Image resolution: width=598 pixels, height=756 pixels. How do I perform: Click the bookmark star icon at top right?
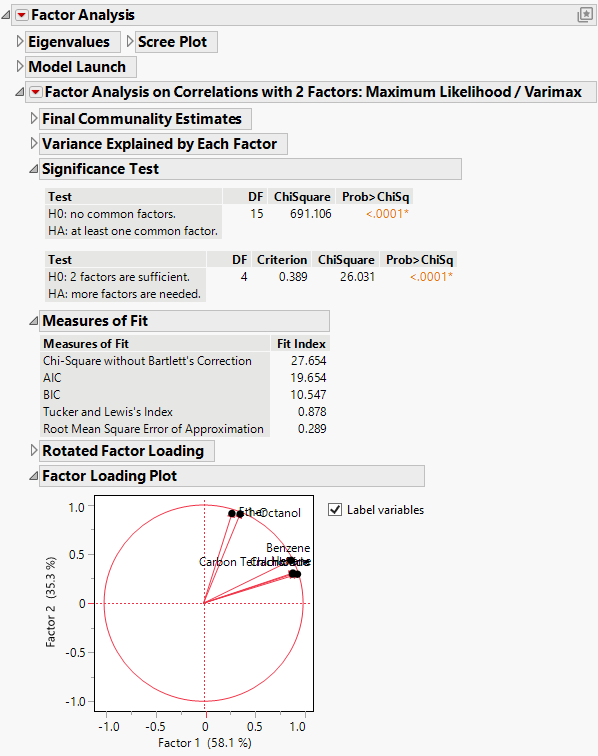tap(585, 14)
